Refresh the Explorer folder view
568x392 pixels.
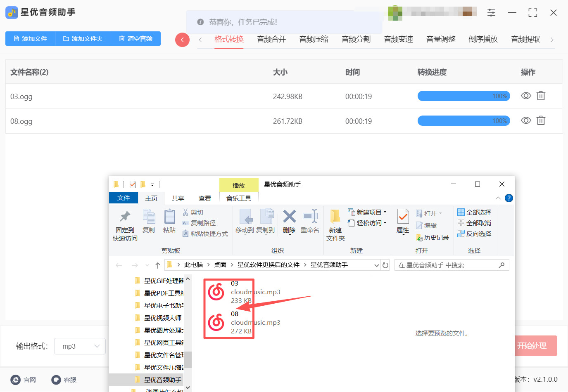(385, 265)
